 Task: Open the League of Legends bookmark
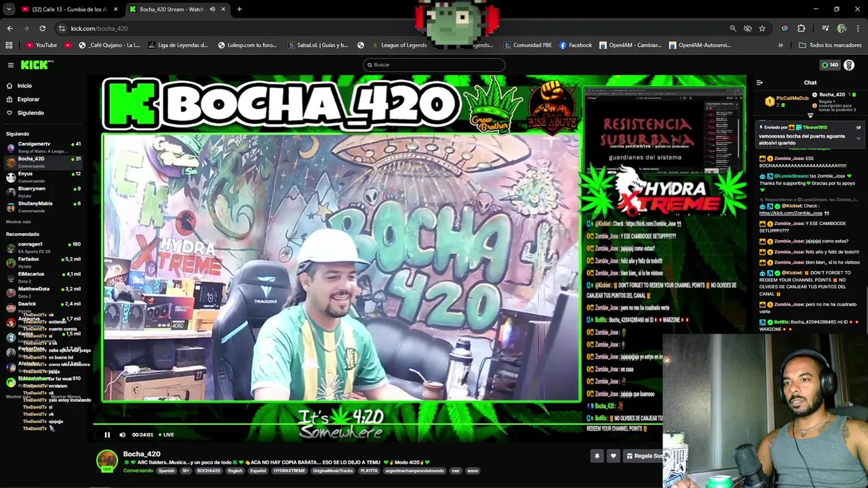(399, 45)
